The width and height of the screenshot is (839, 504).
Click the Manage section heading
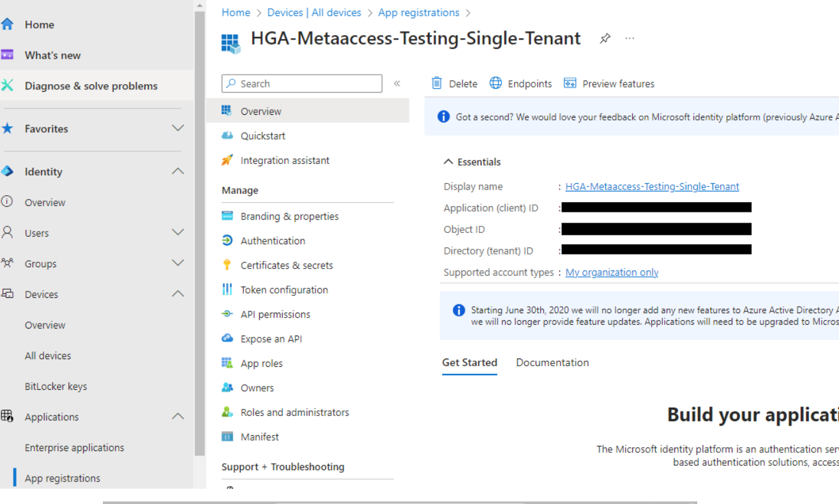click(240, 190)
